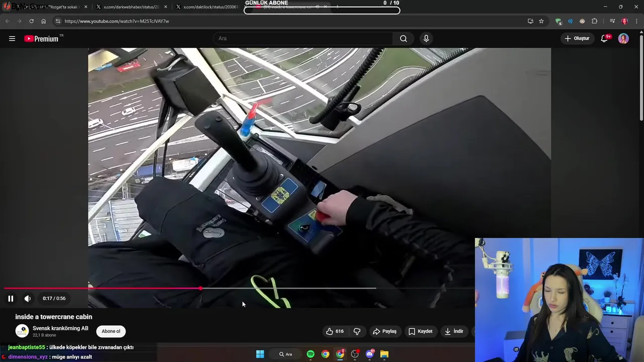Open the browser home button
The width and height of the screenshot is (644, 362).
pos(43,21)
